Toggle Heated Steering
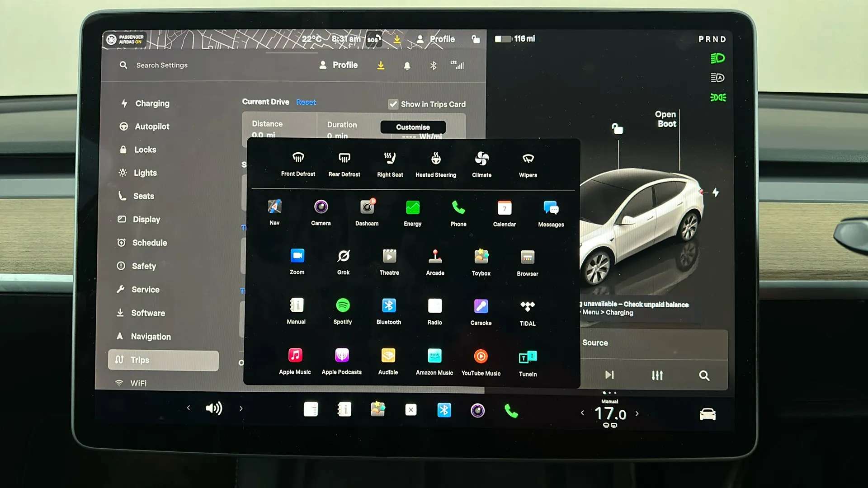This screenshot has height=488, width=868. pos(436,165)
